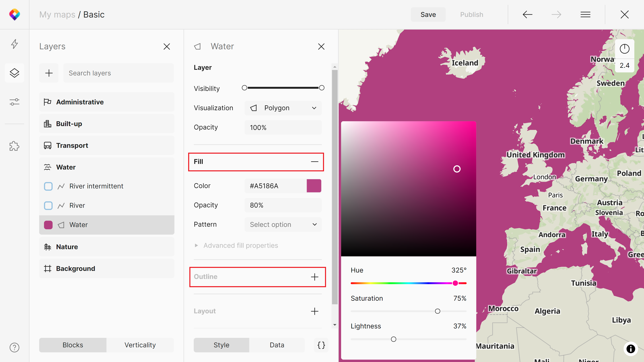The image size is (644, 362).
Task: Click the Save button
Action: click(428, 14)
